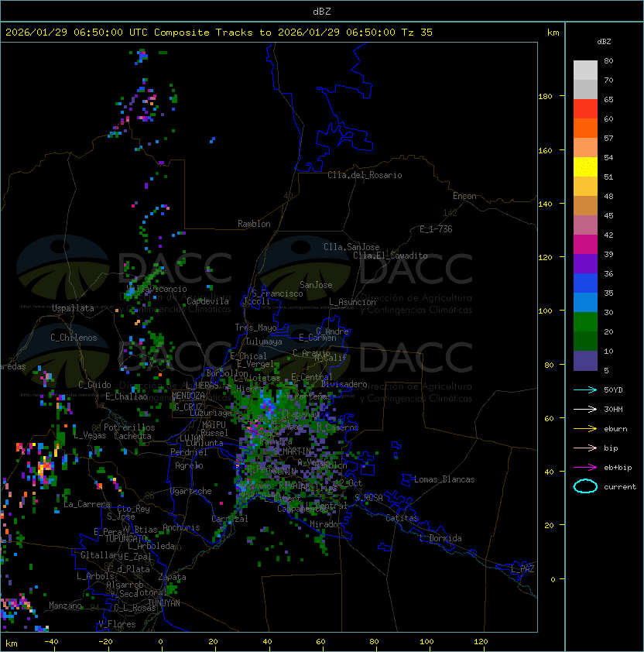This screenshot has height=652, width=644.
Task: Click the 'S_Francisco' place label
Action: (277, 293)
